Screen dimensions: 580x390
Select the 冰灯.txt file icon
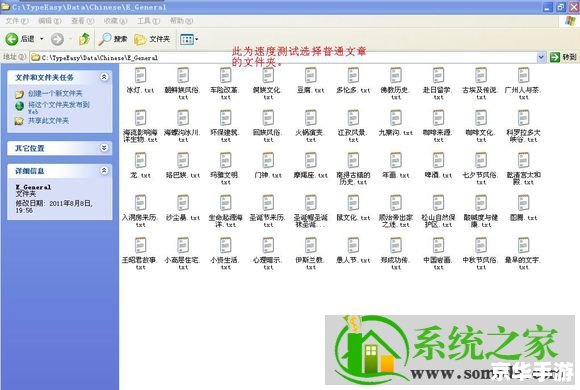pyautogui.click(x=141, y=75)
